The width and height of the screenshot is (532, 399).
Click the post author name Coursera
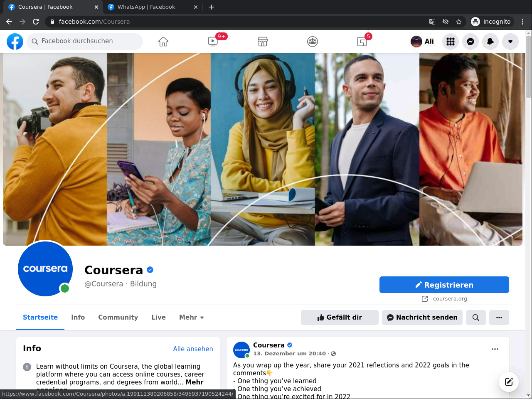pyautogui.click(x=268, y=345)
